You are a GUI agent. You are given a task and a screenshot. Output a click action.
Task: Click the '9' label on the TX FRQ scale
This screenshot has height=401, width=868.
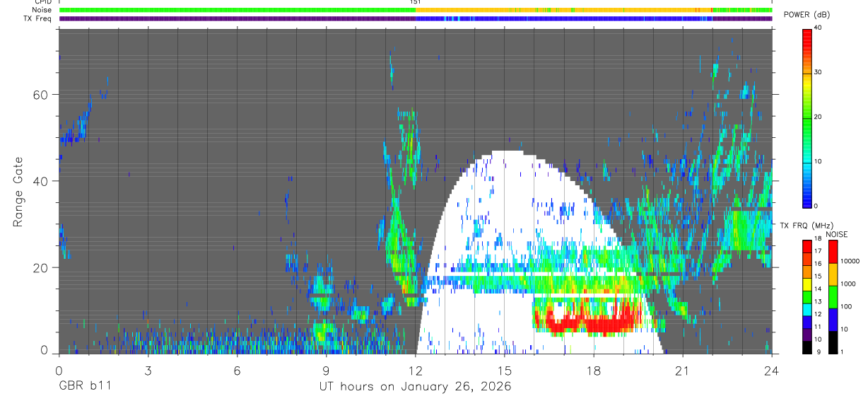(819, 351)
